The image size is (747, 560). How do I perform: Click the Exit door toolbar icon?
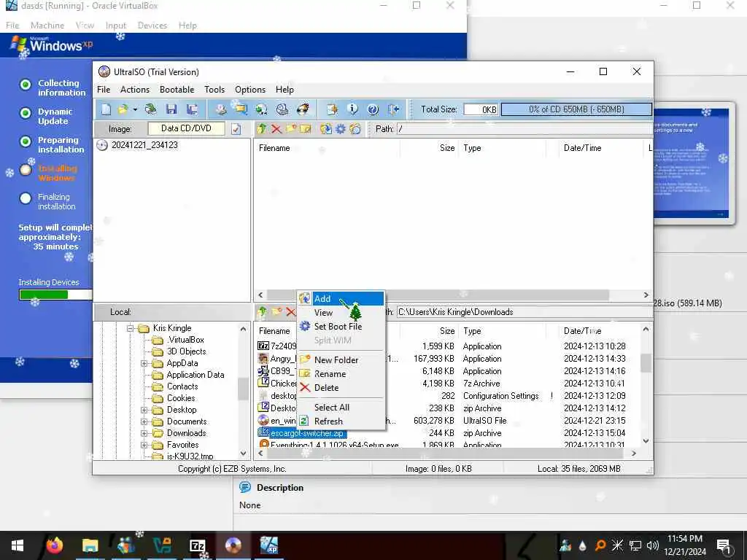[x=393, y=109]
